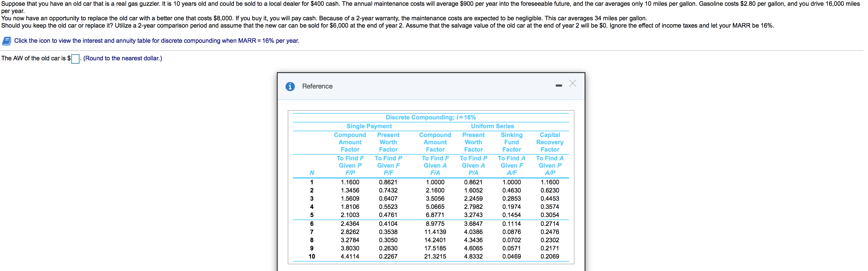
Task: Close the Reference dialog with the X
Action: point(573,83)
